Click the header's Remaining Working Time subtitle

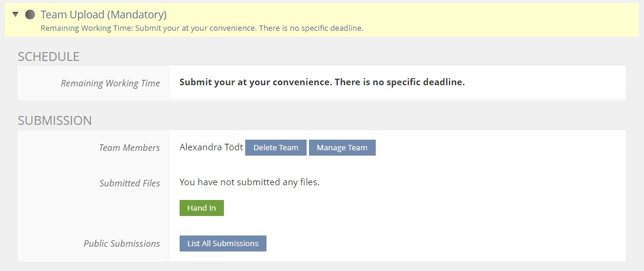click(x=201, y=28)
